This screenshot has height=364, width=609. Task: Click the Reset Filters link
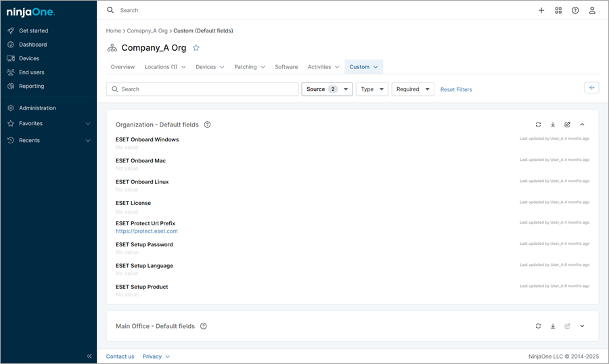click(456, 89)
